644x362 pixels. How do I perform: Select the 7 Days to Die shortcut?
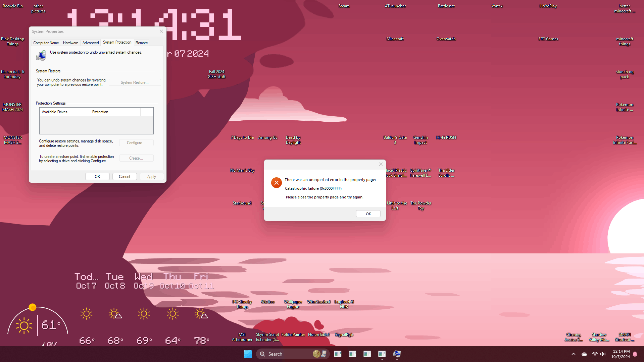click(242, 137)
